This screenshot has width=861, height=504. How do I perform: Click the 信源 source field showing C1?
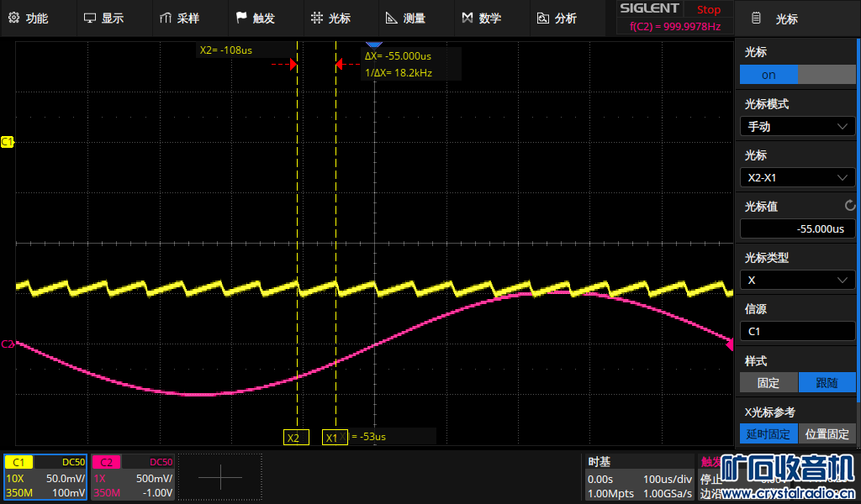(x=797, y=331)
